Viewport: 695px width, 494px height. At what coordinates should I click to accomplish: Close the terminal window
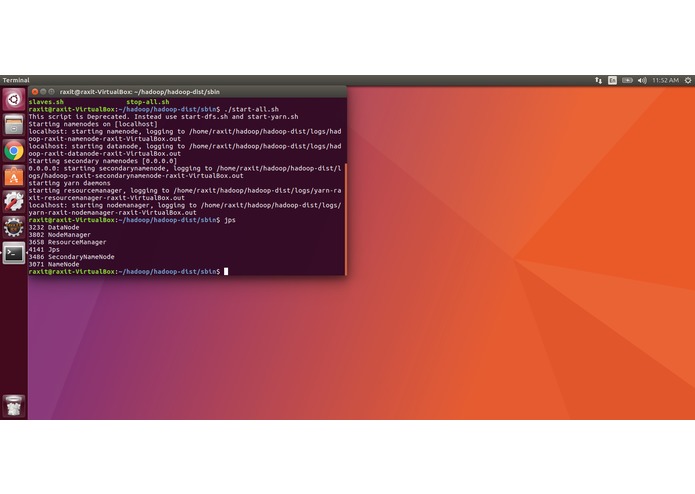click(35, 92)
